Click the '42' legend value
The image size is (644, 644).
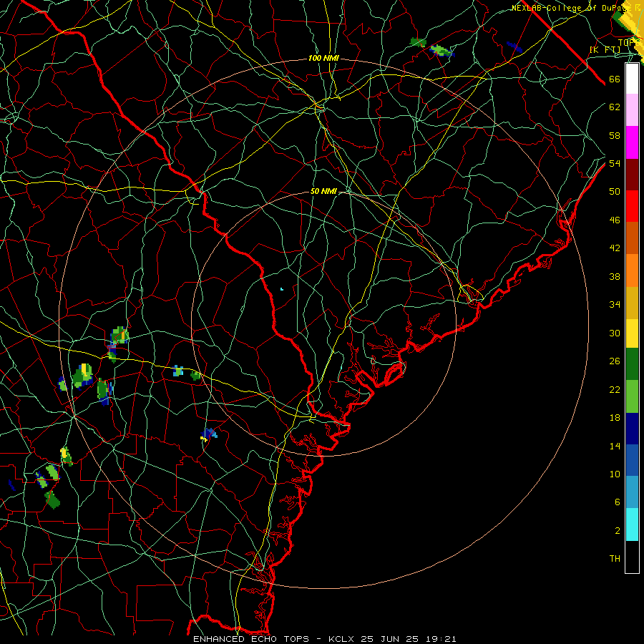[615, 248]
